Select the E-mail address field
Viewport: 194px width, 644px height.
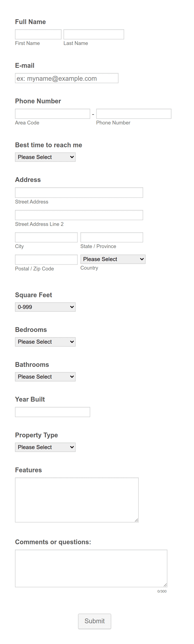click(67, 78)
